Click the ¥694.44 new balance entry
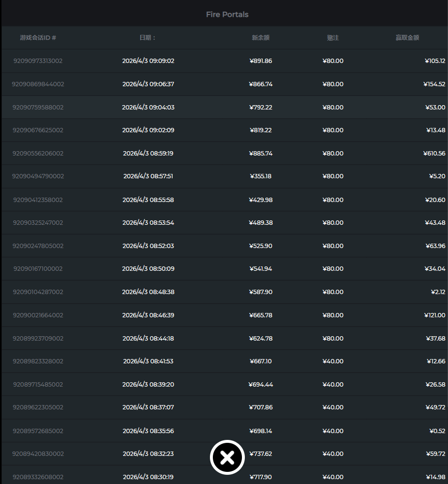This screenshot has width=448, height=484. click(260, 385)
